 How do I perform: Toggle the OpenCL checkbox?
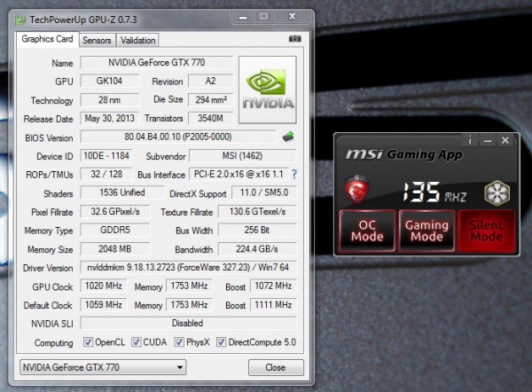pos(88,341)
